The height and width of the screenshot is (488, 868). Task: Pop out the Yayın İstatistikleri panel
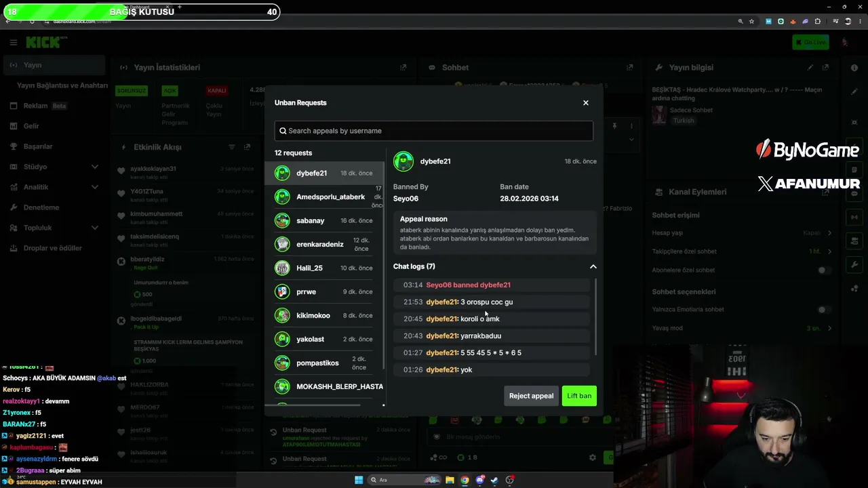pyautogui.click(x=403, y=68)
